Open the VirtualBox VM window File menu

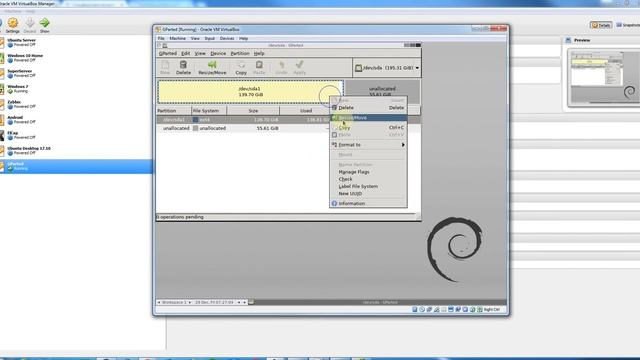click(x=161, y=38)
